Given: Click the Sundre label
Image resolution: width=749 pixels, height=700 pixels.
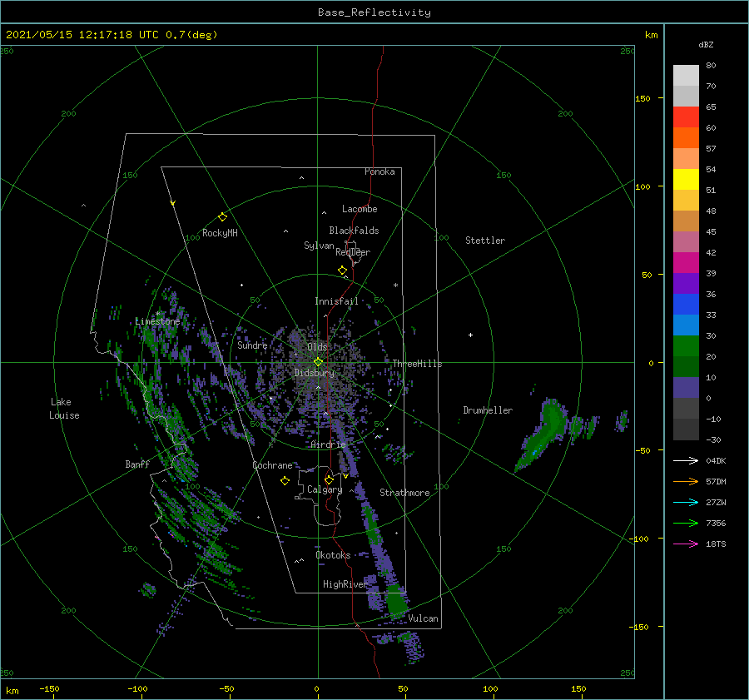Looking at the screenshot, I should click(252, 345).
